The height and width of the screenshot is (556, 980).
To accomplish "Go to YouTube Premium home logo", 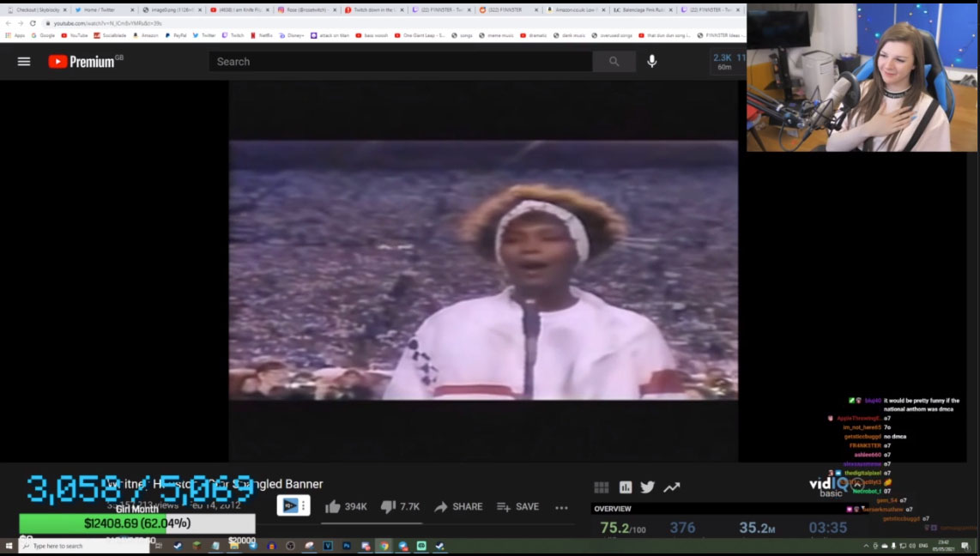I will (x=86, y=61).
